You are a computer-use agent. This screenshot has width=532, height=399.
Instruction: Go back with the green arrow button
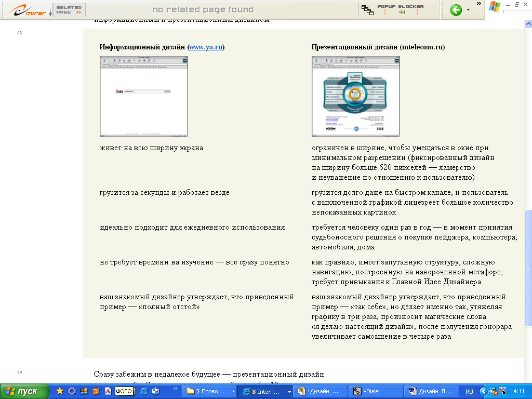(x=456, y=10)
